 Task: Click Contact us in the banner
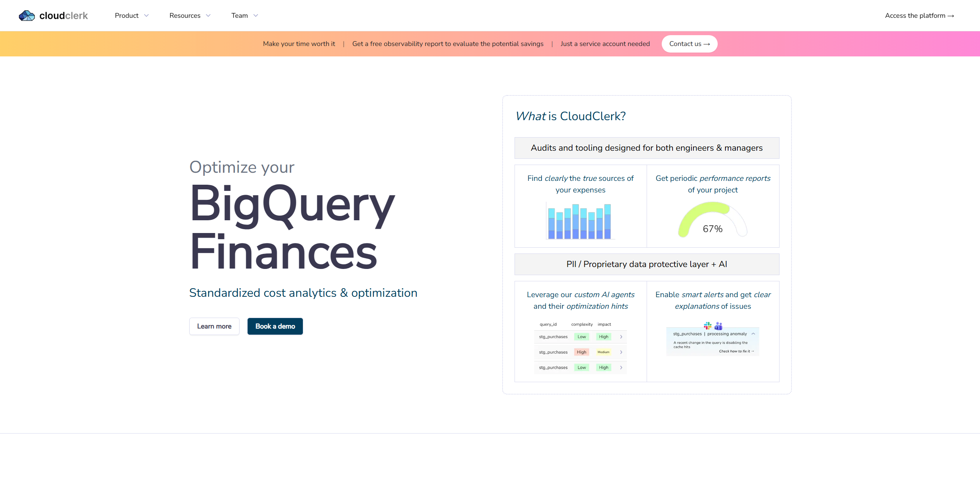coord(689,44)
